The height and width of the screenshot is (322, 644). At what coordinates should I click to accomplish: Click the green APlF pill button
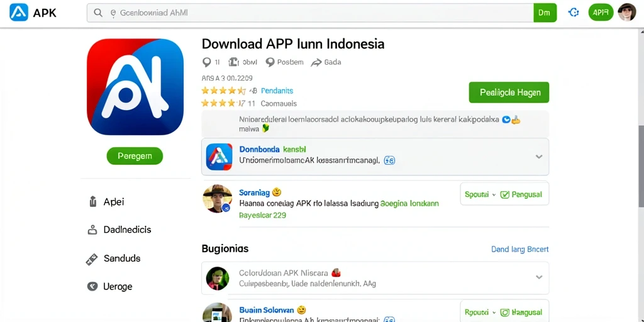point(601,13)
